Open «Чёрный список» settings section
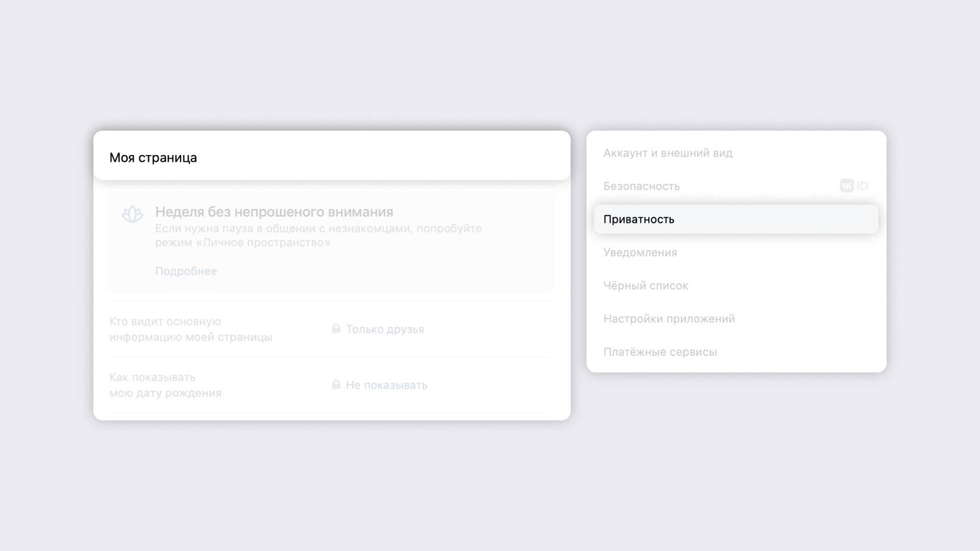The image size is (980, 551). pyautogui.click(x=646, y=285)
